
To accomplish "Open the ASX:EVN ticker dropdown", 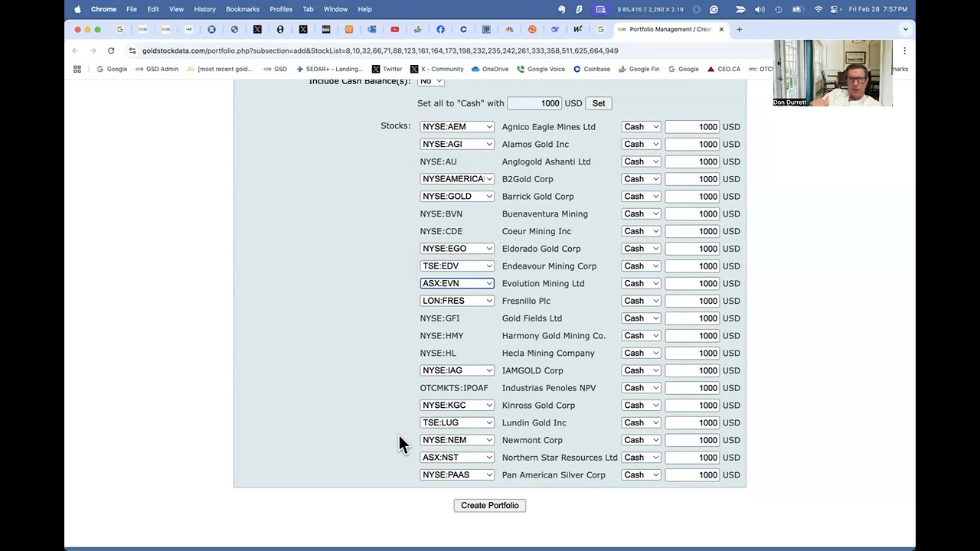I will pyautogui.click(x=457, y=283).
